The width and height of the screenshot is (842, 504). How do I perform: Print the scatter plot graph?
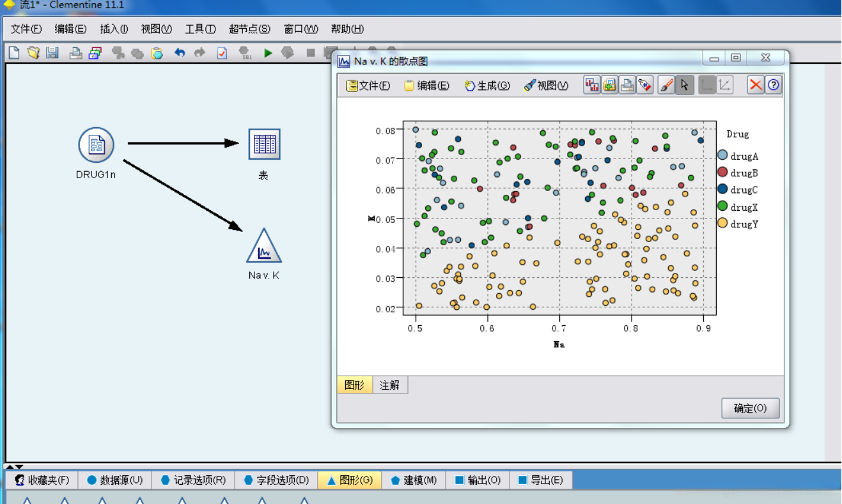click(x=627, y=85)
